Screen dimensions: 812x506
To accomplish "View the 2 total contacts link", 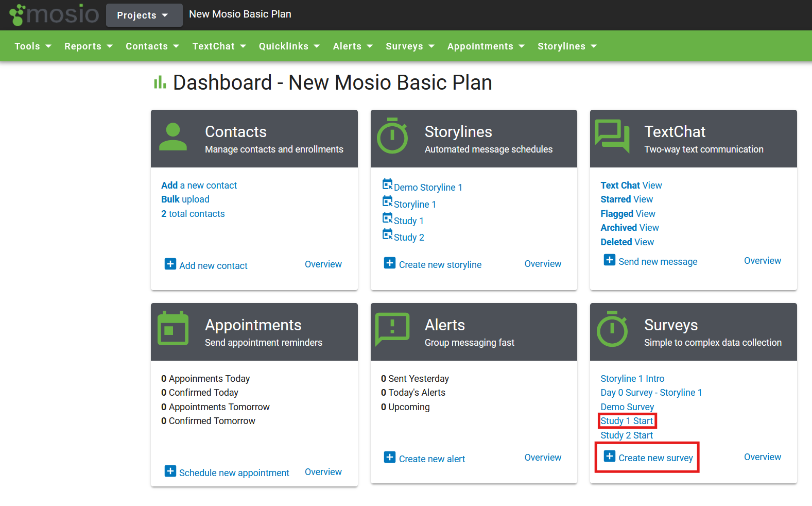I will [193, 214].
